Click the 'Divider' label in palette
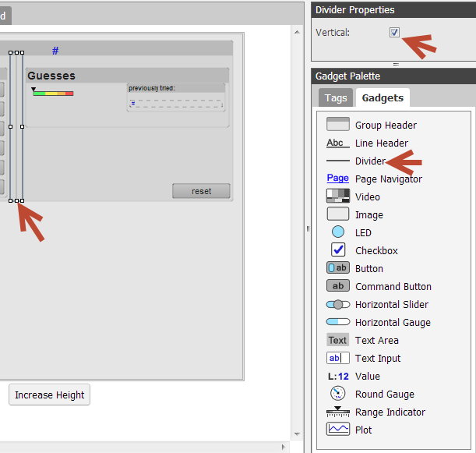The height and width of the screenshot is (453, 476). click(x=370, y=161)
